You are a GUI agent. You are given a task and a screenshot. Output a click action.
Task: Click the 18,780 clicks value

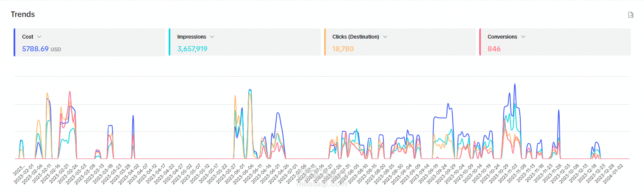[343, 49]
